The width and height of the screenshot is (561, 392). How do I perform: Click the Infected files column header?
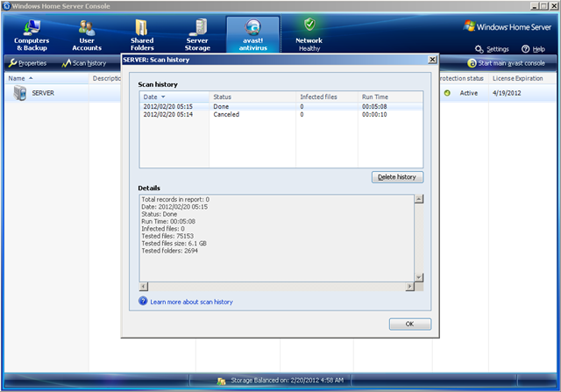327,96
